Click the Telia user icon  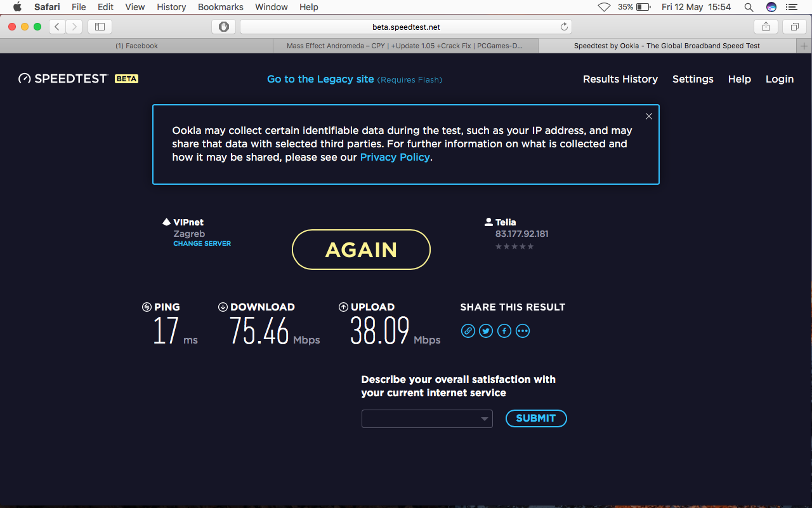click(x=488, y=222)
